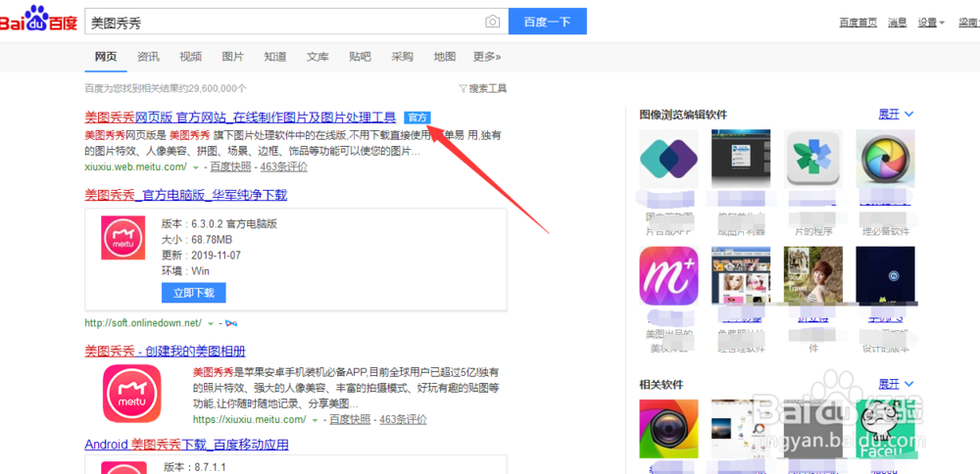Switch to the 视频 tab
Viewport: 980px width, 474px height.
(x=191, y=57)
